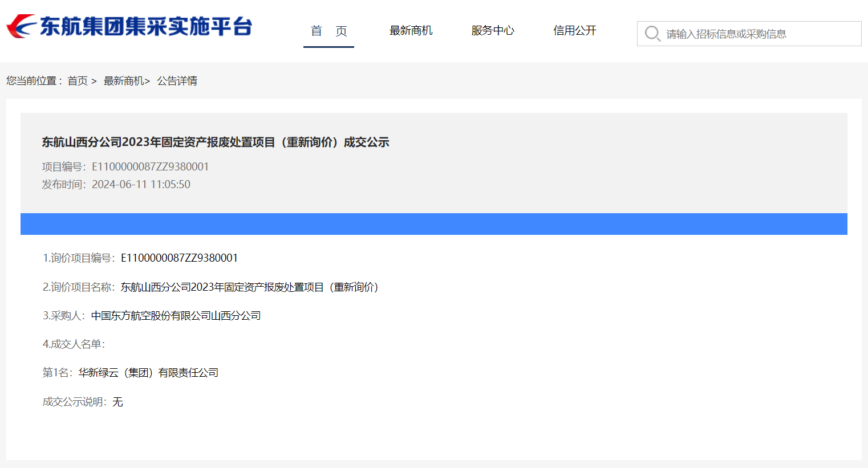The height and width of the screenshot is (468, 868).
Task: Click the search magnifier icon
Action: [652, 34]
